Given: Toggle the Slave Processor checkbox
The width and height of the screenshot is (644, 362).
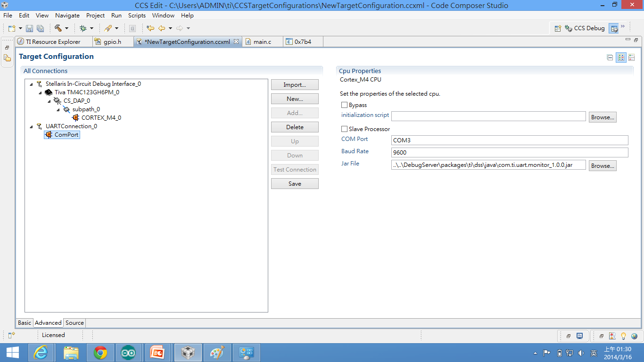Looking at the screenshot, I should [344, 129].
